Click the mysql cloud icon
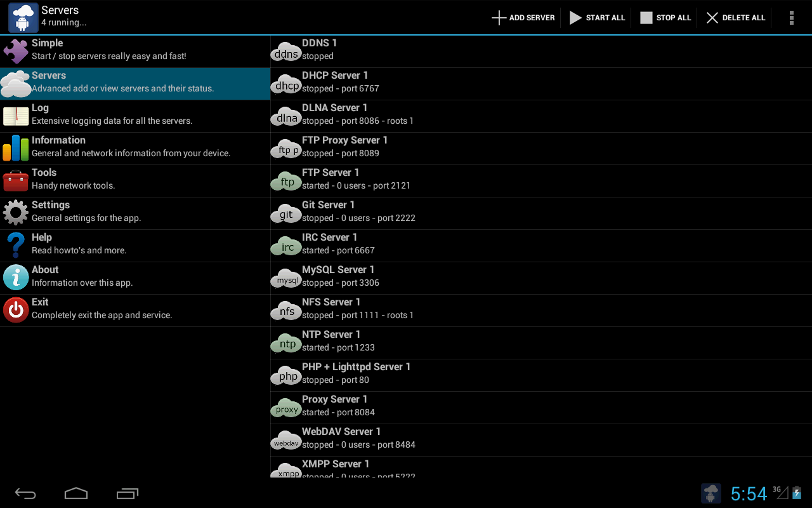The width and height of the screenshot is (812, 508). (x=286, y=279)
